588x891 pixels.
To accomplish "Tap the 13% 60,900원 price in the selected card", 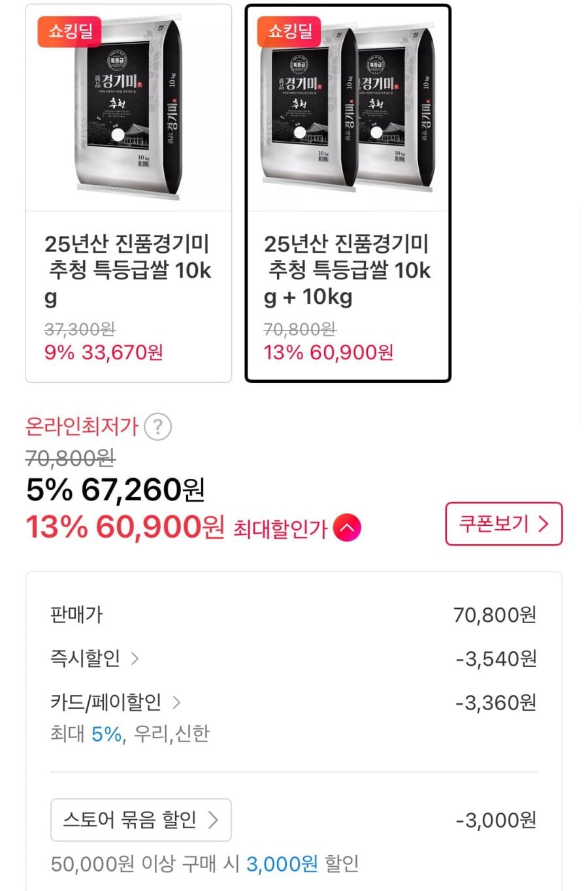I will [329, 353].
